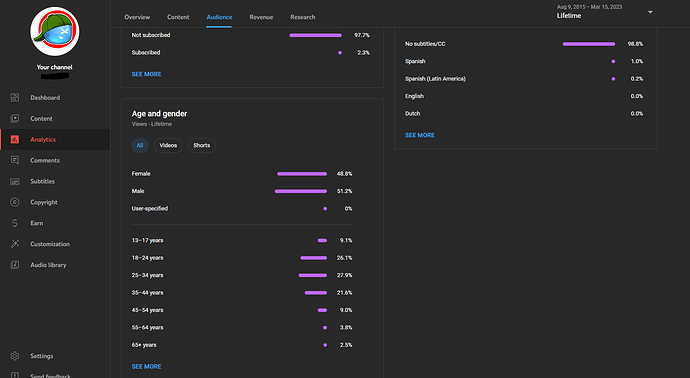This screenshot has width=690, height=378.
Task: Click the 65+ years row label
Action: click(x=144, y=345)
